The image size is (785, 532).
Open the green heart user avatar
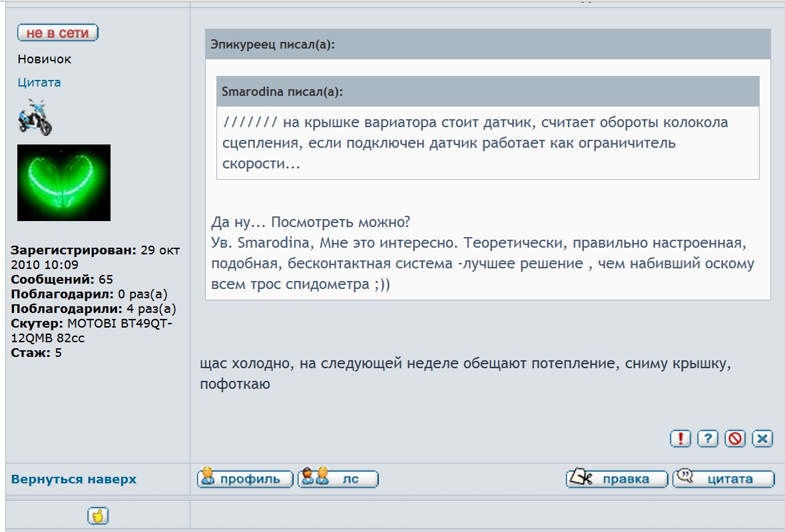pyautogui.click(x=64, y=182)
